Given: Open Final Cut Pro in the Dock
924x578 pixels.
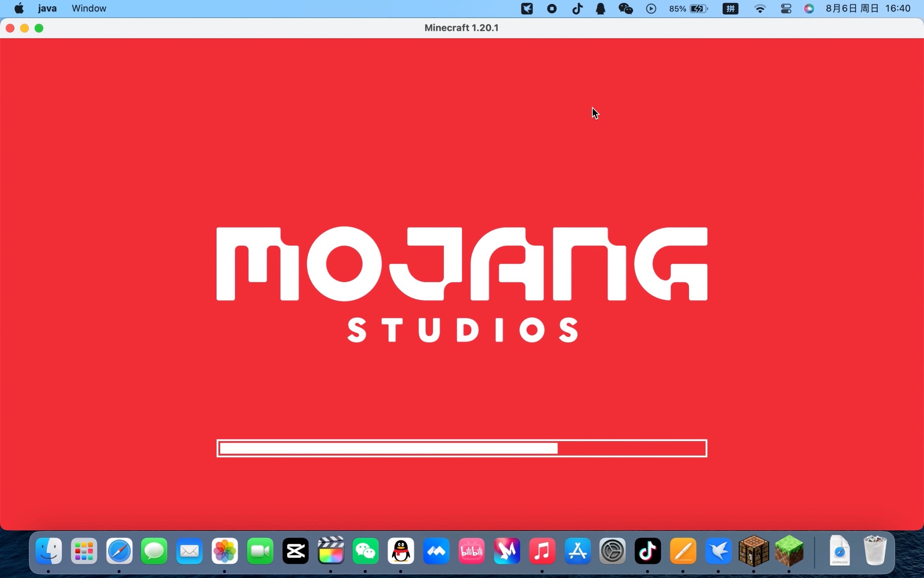Looking at the screenshot, I should (x=330, y=551).
